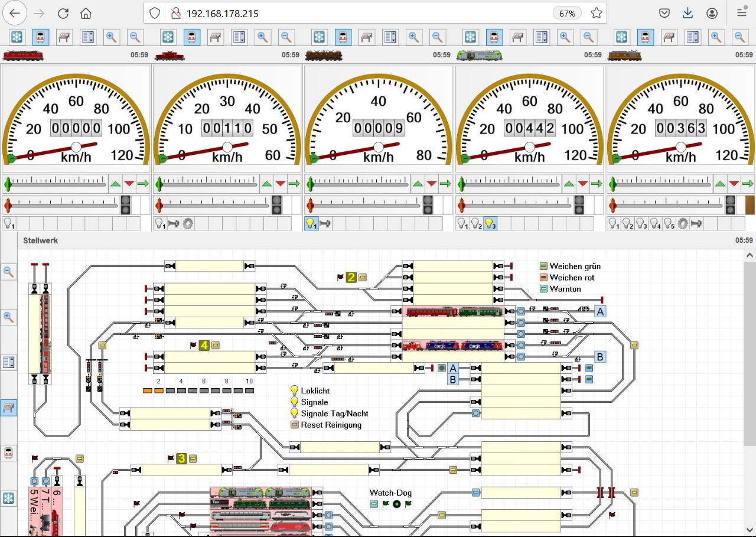Change direction with green arrow on 00363 panel
This screenshot has height=537, width=756.
click(x=748, y=184)
